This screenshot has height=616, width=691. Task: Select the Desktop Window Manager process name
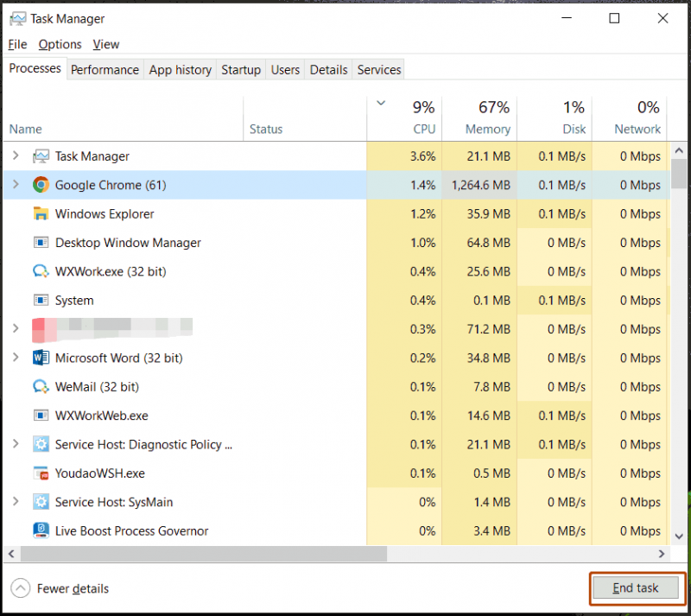(x=128, y=243)
